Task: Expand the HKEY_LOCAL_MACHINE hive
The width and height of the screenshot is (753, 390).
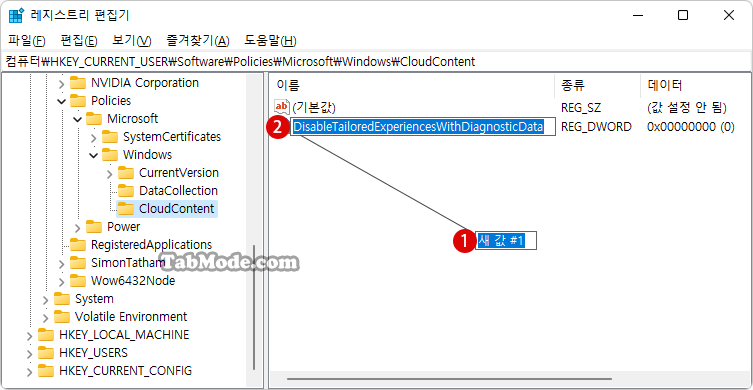Action: [30, 335]
